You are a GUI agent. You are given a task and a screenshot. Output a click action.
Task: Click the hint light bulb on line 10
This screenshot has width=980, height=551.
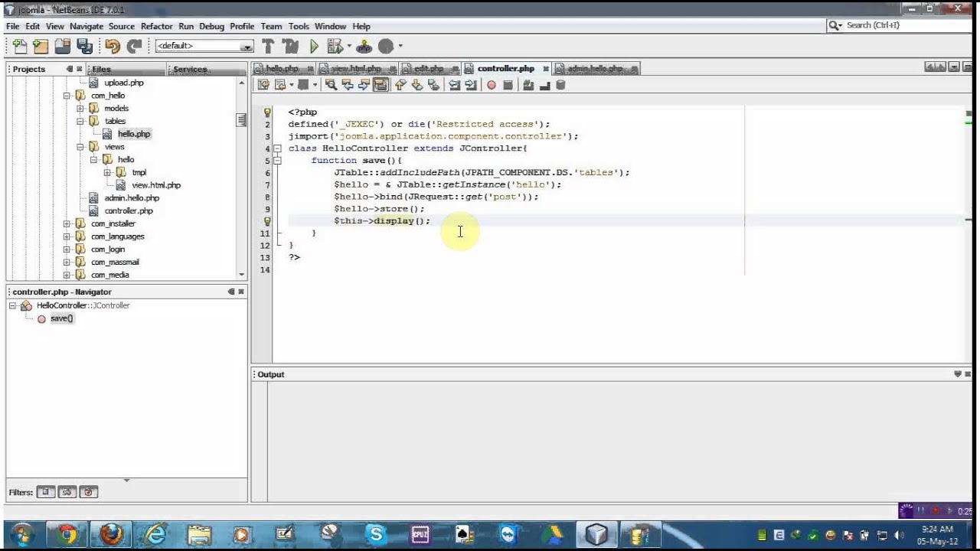(x=267, y=221)
